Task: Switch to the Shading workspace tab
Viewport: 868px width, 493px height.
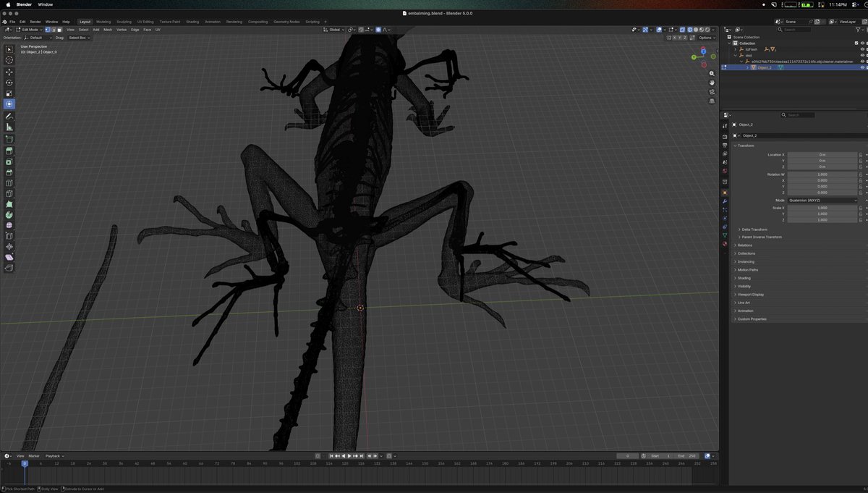Action: coord(192,22)
